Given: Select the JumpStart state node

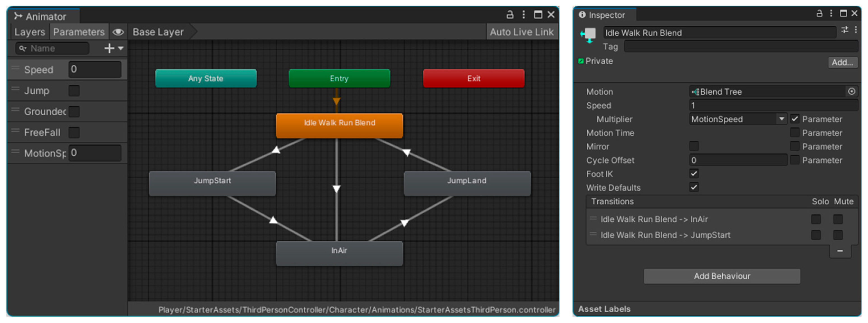Looking at the screenshot, I should 212,183.
